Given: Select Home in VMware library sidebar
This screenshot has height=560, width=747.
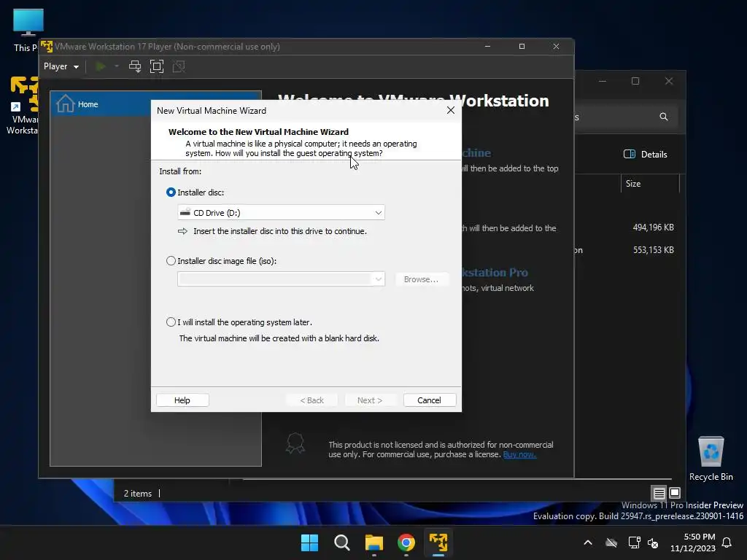Looking at the screenshot, I should [101, 104].
